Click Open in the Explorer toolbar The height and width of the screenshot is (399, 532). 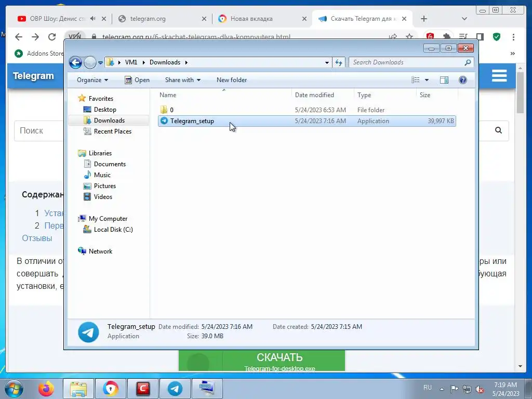pos(137,80)
